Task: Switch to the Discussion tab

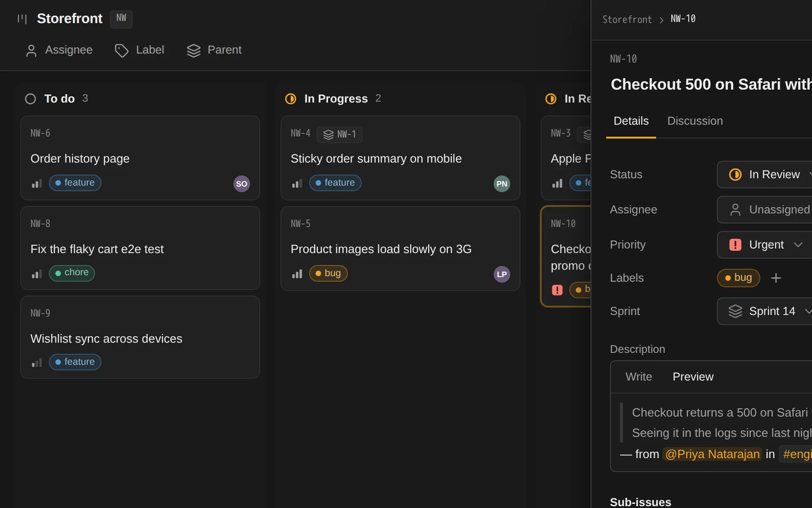Action: [x=695, y=121]
